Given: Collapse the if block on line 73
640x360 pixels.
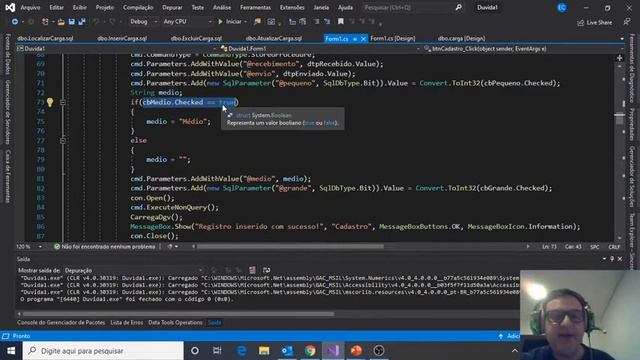Looking at the screenshot, I should 63,102.
